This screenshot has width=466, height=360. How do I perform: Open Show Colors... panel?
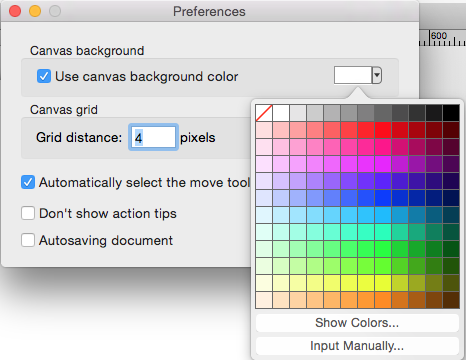[357, 323]
